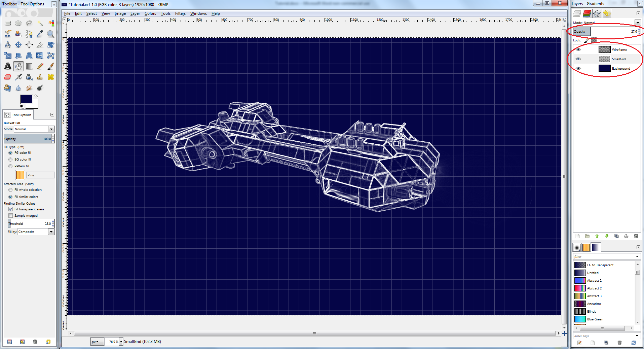
Task: Choose the Blend gradient tool
Action: tap(29, 66)
